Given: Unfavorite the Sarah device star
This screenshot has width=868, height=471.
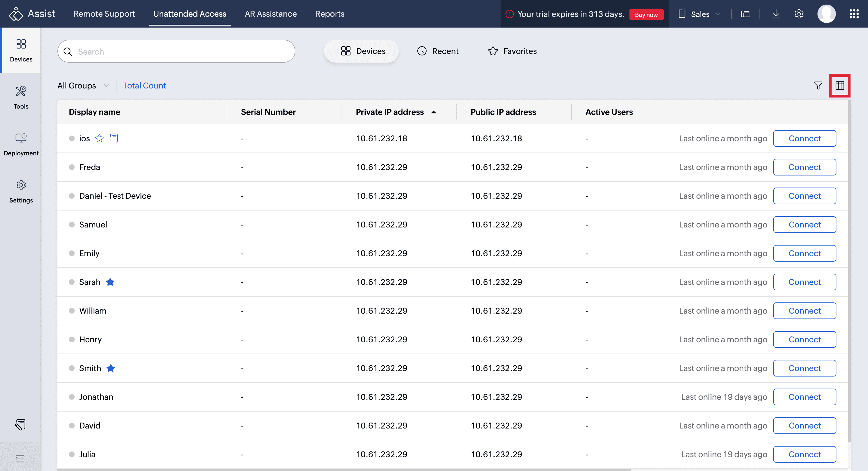Looking at the screenshot, I should (110, 282).
